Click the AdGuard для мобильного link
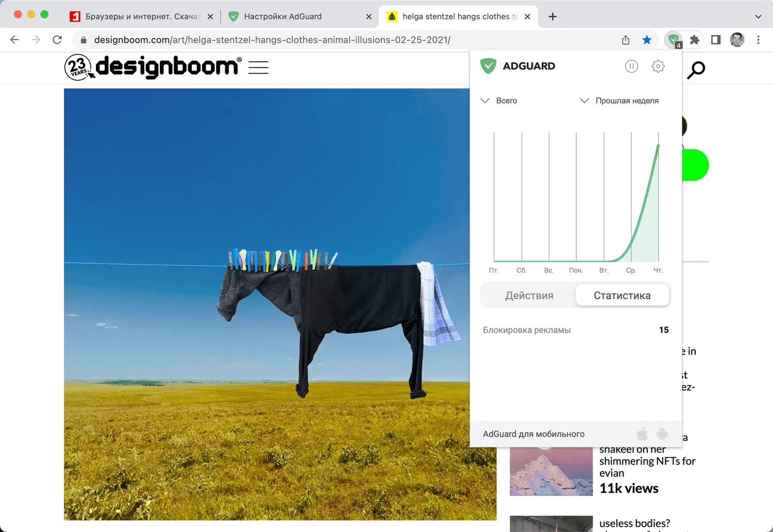Image resolution: width=773 pixels, height=532 pixels. pos(533,434)
